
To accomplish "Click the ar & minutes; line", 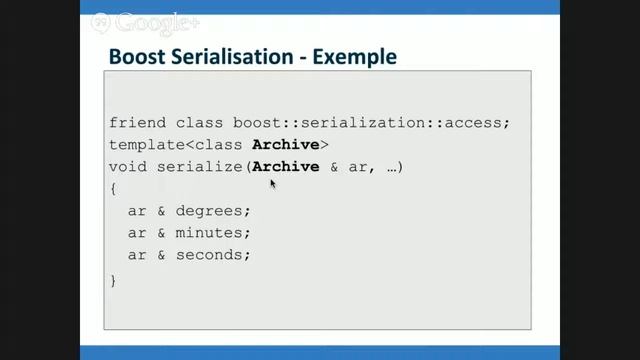I will (x=189, y=233).
